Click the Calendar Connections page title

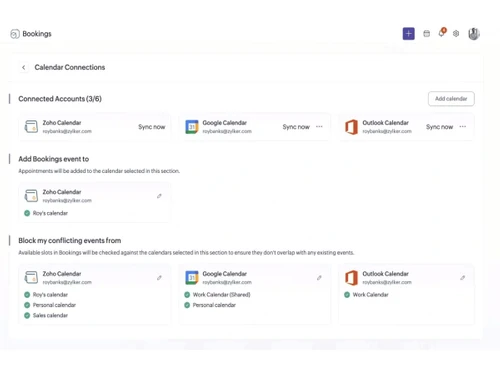click(70, 67)
